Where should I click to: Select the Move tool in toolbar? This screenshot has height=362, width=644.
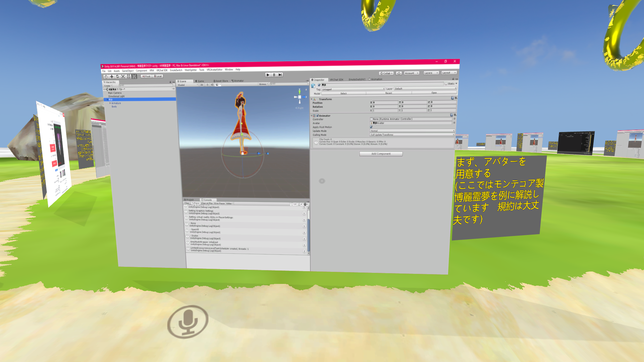coord(112,77)
